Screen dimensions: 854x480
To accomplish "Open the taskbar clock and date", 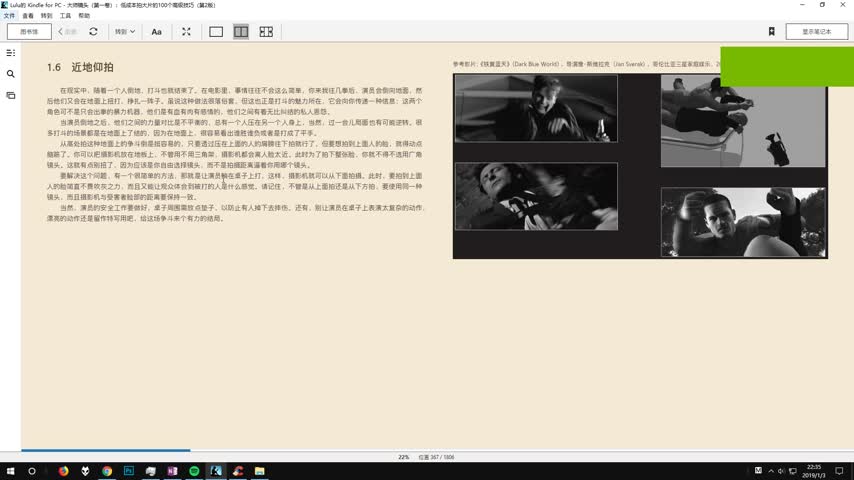I will pos(814,471).
